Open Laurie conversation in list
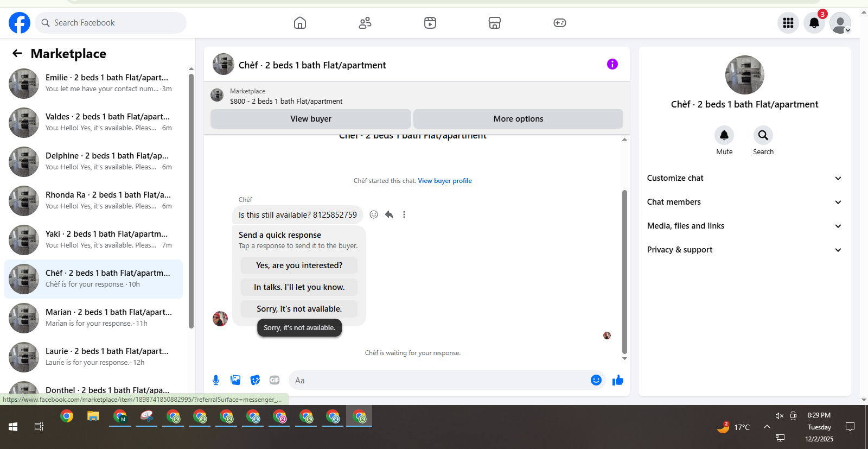The image size is (868, 449). (x=93, y=357)
